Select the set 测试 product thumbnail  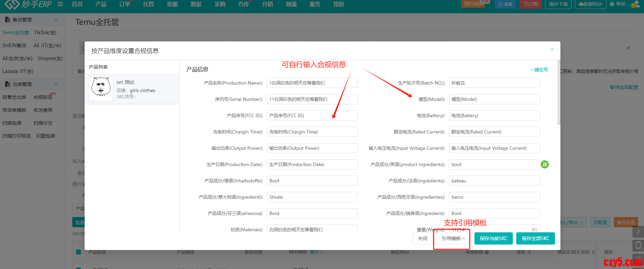coord(101,89)
